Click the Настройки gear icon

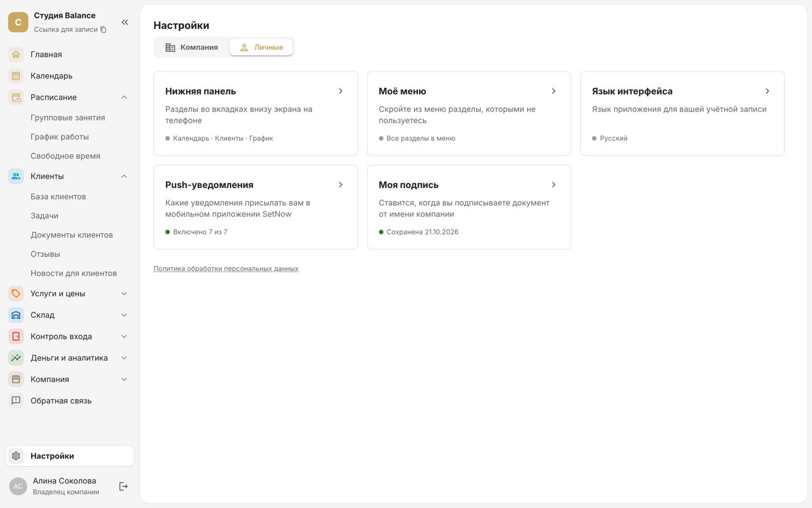click(x=16, y=456)
